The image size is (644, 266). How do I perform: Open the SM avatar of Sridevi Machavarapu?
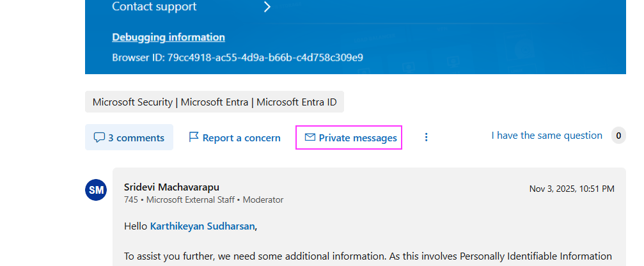(x=96, y=190)
